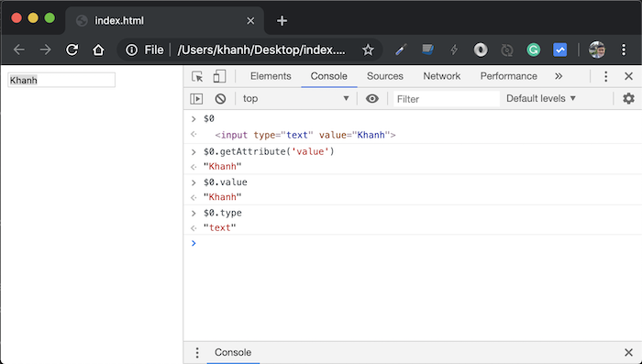642x364 pixels.
Task: Select the Console tab
Action: [328, 76]
